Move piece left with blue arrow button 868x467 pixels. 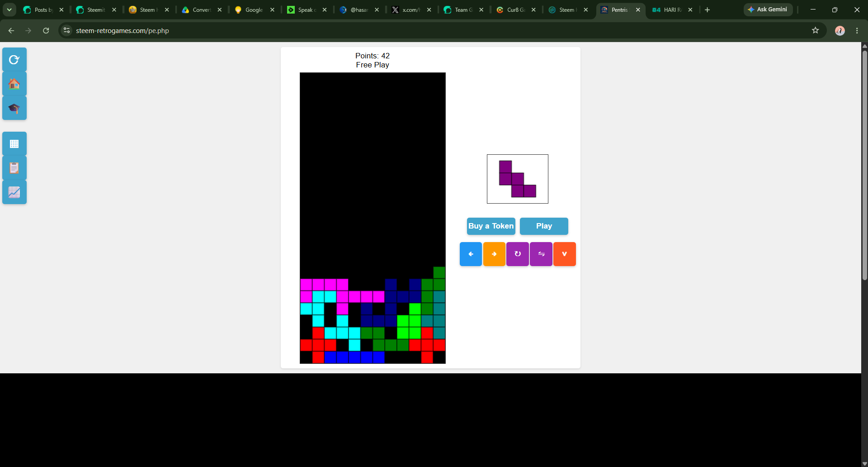[x=471, y=254]
